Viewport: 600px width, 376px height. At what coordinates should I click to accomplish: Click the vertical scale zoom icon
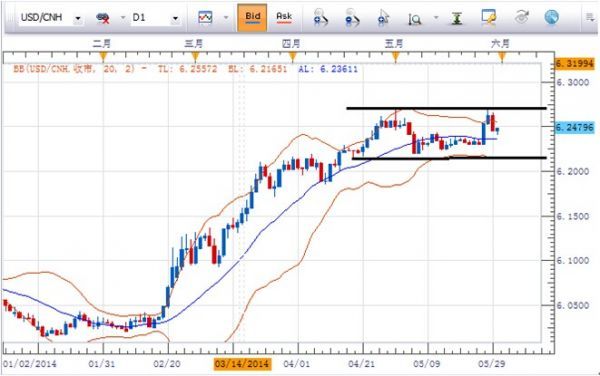click(x=415, y=18)
